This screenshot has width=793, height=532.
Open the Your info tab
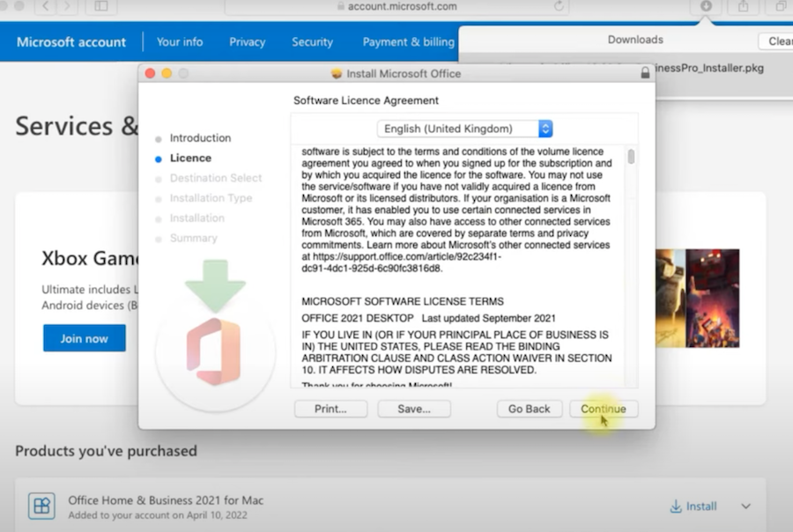(x=180, y=41)
